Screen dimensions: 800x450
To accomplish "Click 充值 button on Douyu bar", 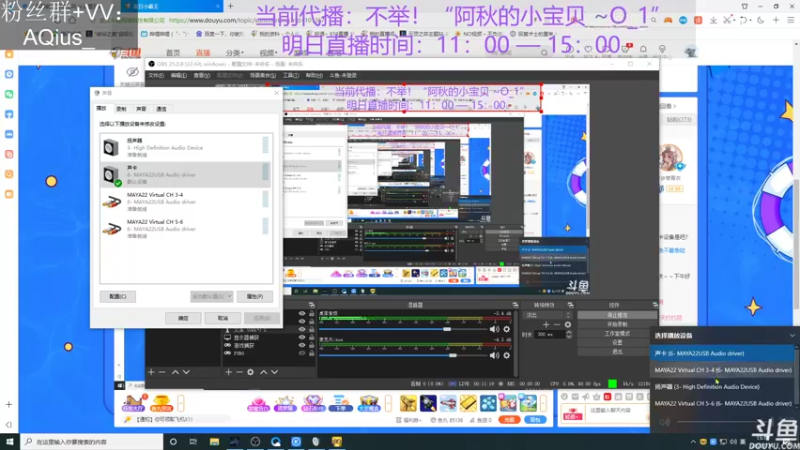I will click(509, 420).
